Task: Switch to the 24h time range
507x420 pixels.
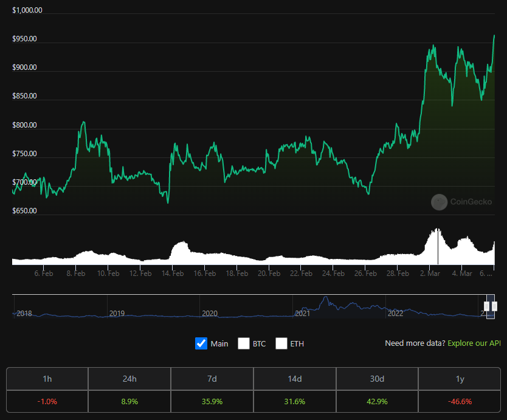Action: click(129, 379)
